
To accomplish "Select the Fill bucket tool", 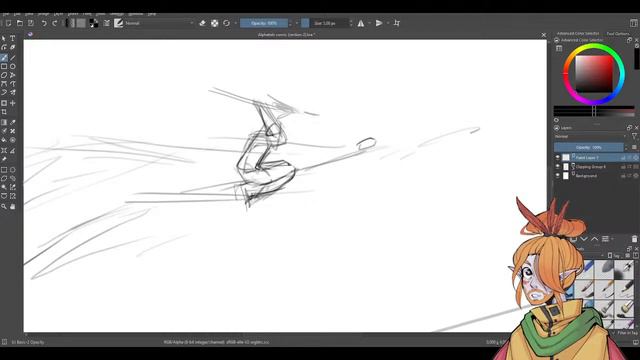I will 4,140.
